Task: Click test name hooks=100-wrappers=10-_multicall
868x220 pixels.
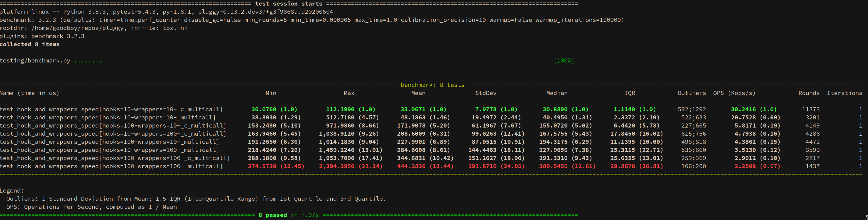Action: click(x=110, y=142)
